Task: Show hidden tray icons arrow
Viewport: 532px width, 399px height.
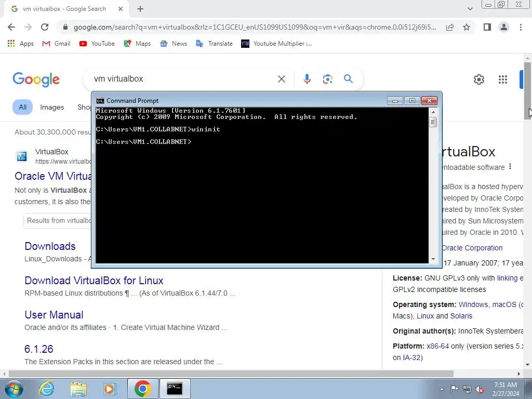Action: tap(442, 389)
